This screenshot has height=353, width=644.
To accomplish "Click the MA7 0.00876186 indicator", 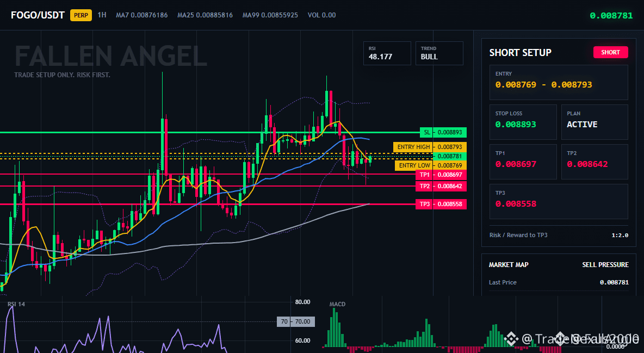I will pyautogui.click(x=142, y=15).
